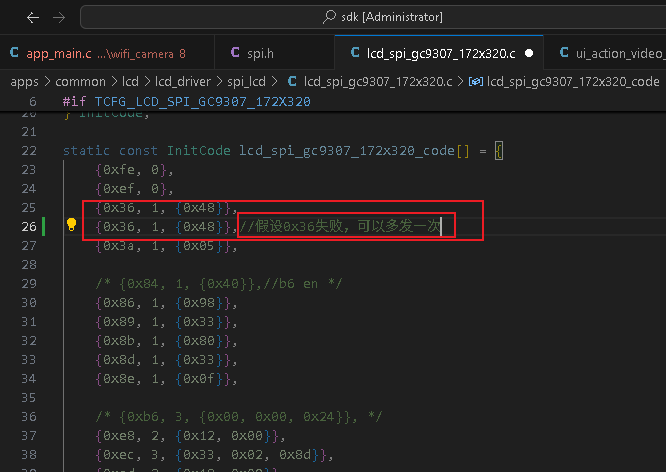Click the C icon on ui_action_video tab
The height and width of the screenshot is (472, 666).
[564, 53]
